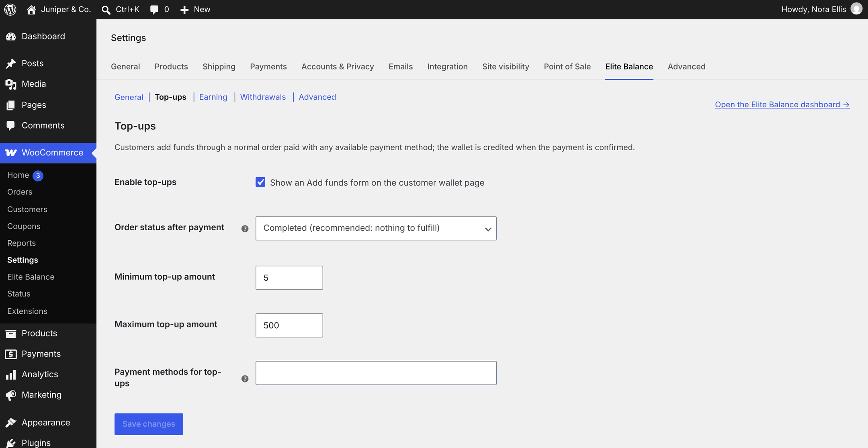868x448 pixels.
Task: Open the Accounts & Privacy tab
Action: point(338,67)
